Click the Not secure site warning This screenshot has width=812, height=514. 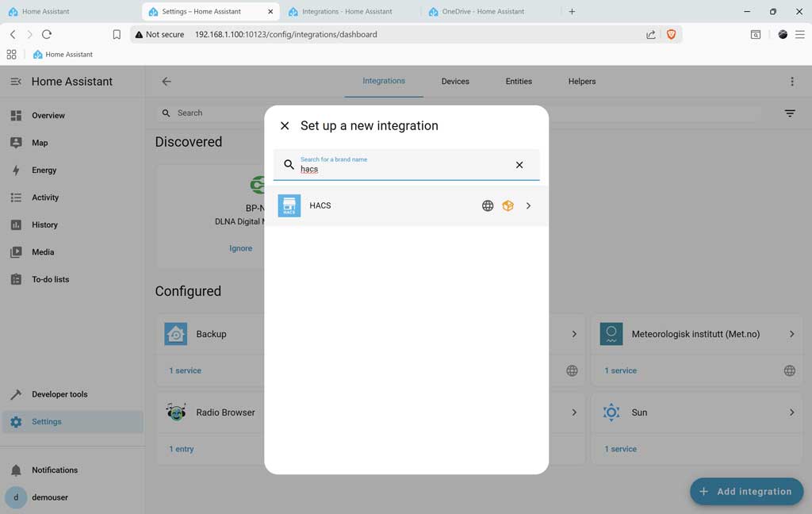coord(159,34)
